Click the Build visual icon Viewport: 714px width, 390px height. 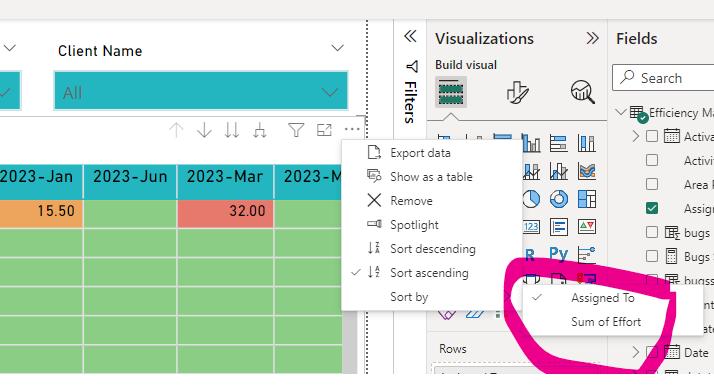click(x=451, y=92)
